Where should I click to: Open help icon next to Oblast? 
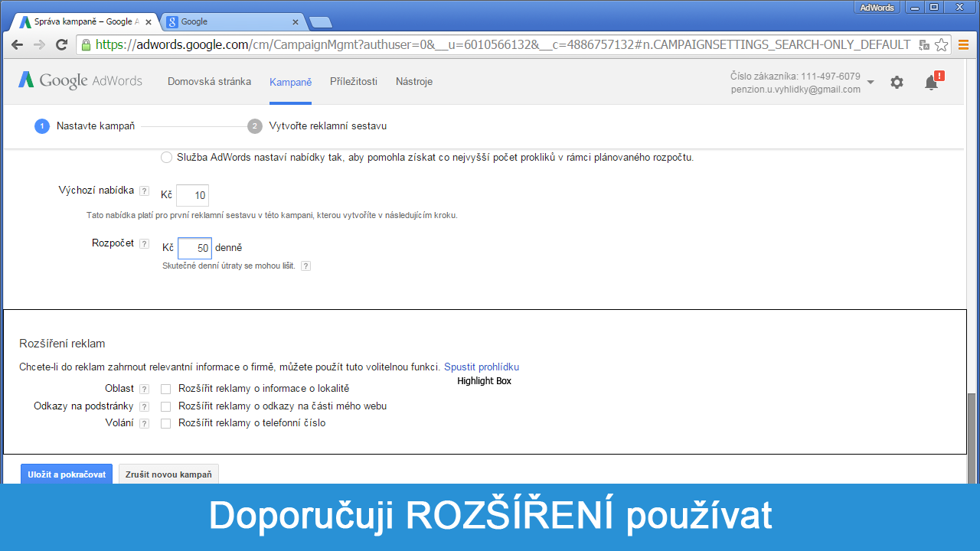(145, 390)
